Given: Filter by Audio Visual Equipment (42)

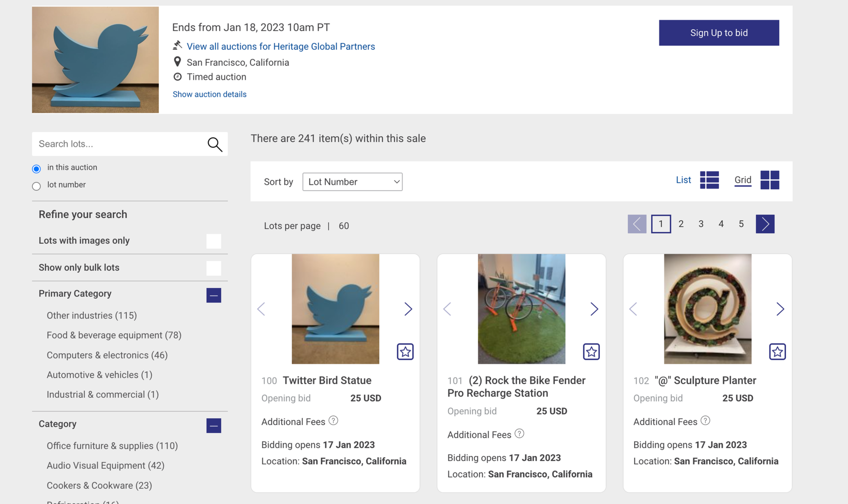Looking at the screenshot, I should click(x=105, y=466).
